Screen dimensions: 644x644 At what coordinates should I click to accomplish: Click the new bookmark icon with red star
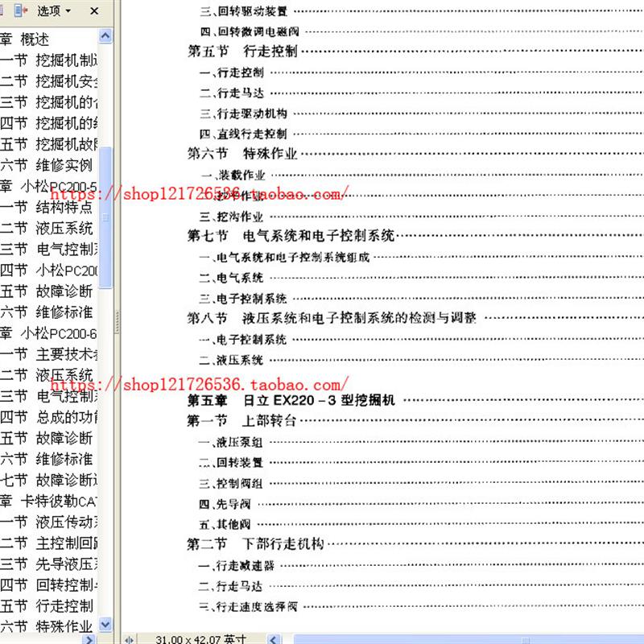point(21,10)
